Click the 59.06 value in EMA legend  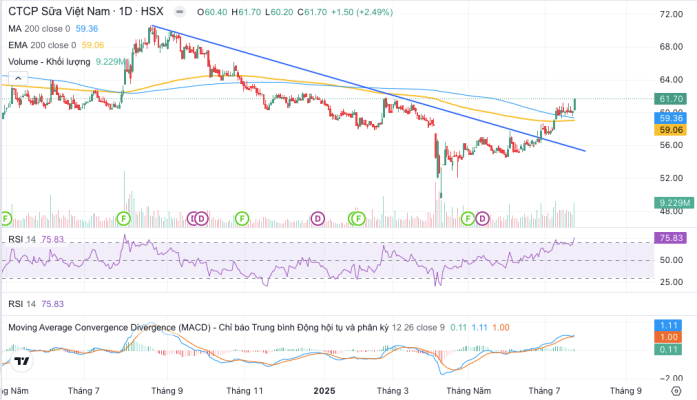(93, 45)
